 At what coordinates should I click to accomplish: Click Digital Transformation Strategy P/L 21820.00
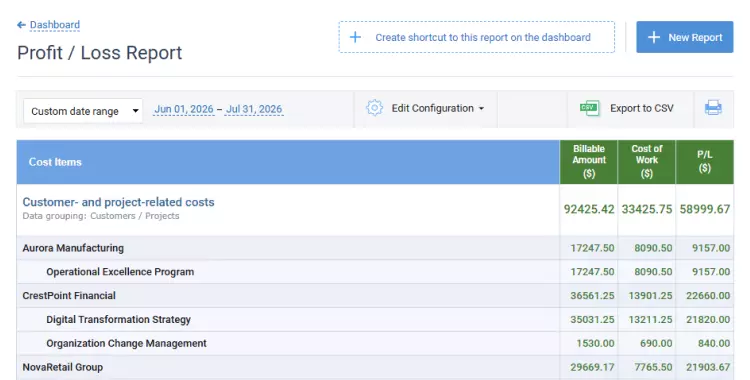(x=708, y=320)
